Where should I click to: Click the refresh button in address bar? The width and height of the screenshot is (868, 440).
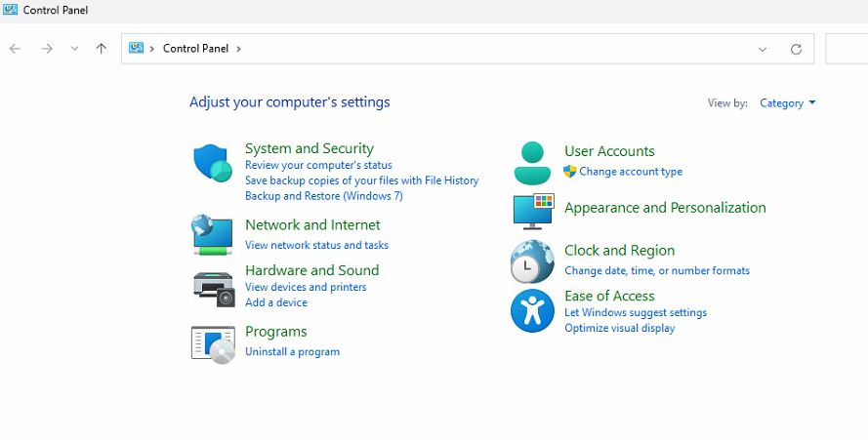coord(796,49)
